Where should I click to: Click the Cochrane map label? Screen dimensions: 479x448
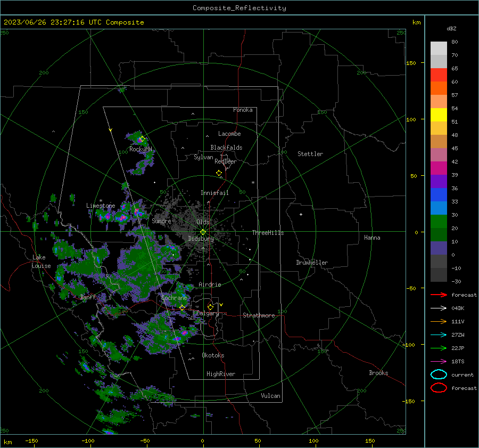[174, 298]
